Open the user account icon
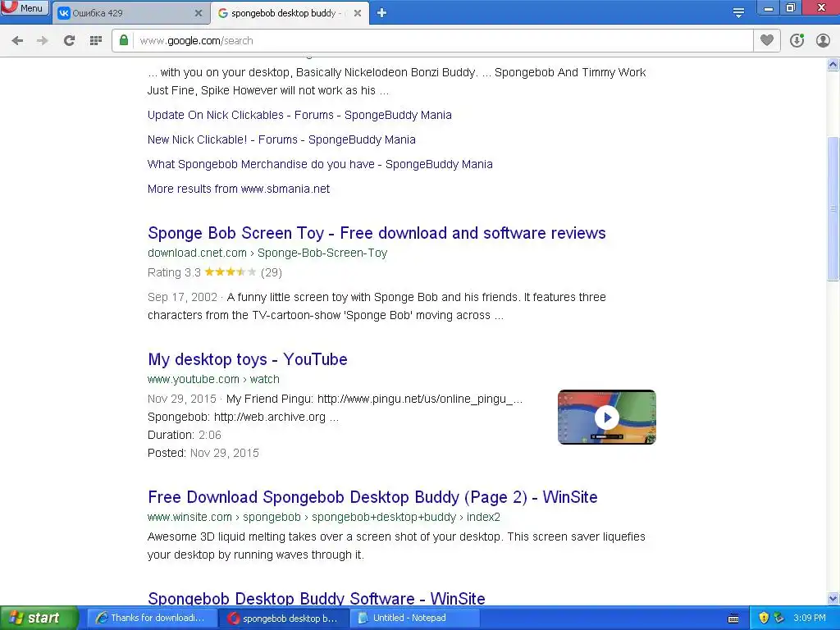The width and height of the screenshot is (840, 630). (823, 41)
